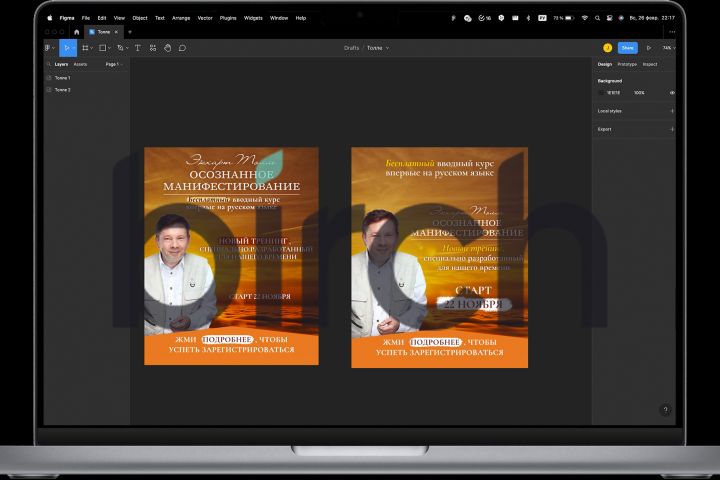This screenshot has height=480, width=720.
Task: Select the Move tool in toolbar
Action: click(67, 47)
